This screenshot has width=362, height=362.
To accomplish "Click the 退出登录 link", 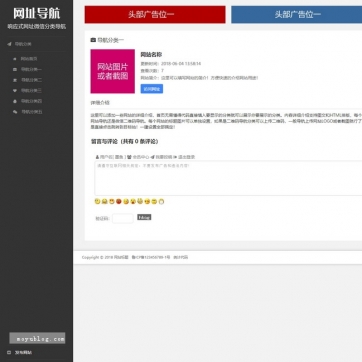I will [x=186, y=157].
